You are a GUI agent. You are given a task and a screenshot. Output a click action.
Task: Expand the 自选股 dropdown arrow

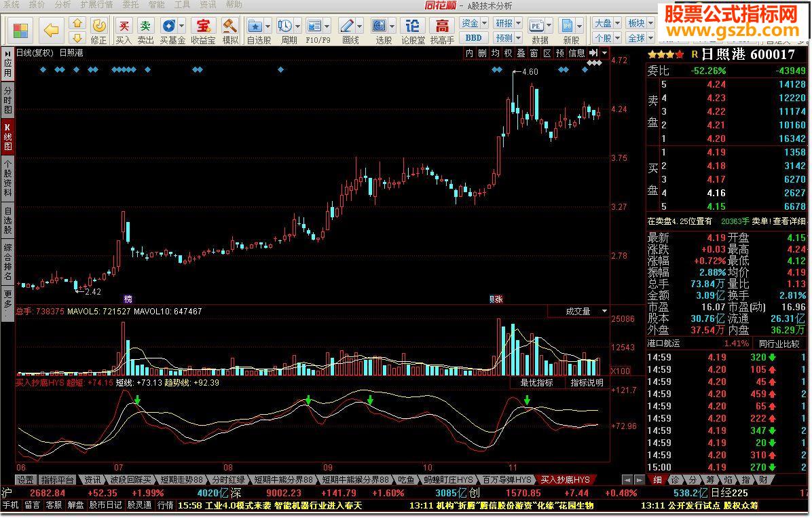tap(267, 25)
